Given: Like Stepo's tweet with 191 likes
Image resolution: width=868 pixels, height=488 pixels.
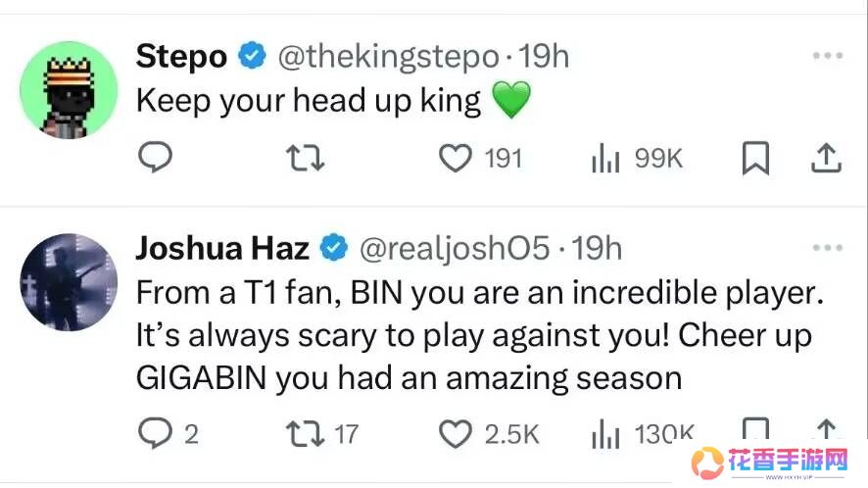Looking at the screenshot, I should [455, 158].
